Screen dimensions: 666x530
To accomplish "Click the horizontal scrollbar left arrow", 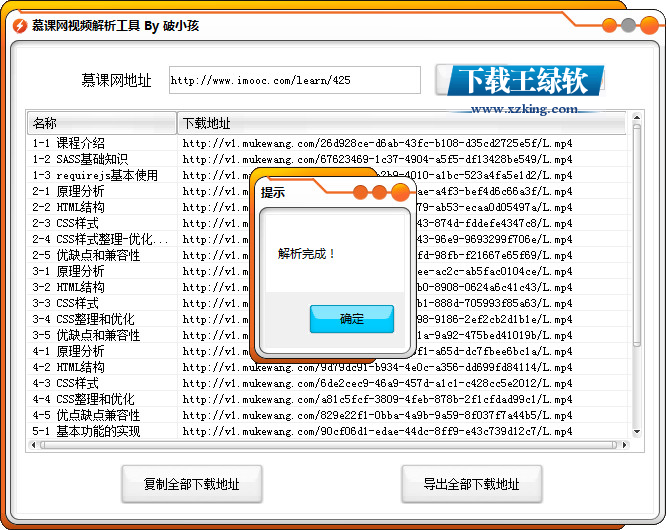I will 34,445.
